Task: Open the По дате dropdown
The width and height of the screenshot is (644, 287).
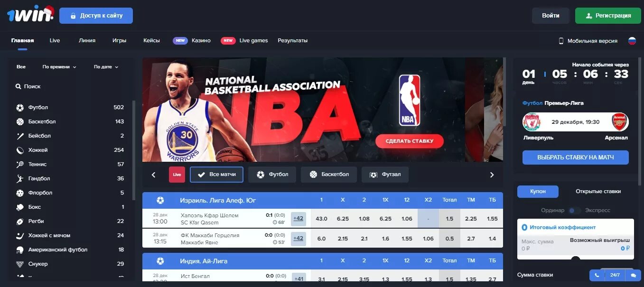Action: [x=106, y=67]
